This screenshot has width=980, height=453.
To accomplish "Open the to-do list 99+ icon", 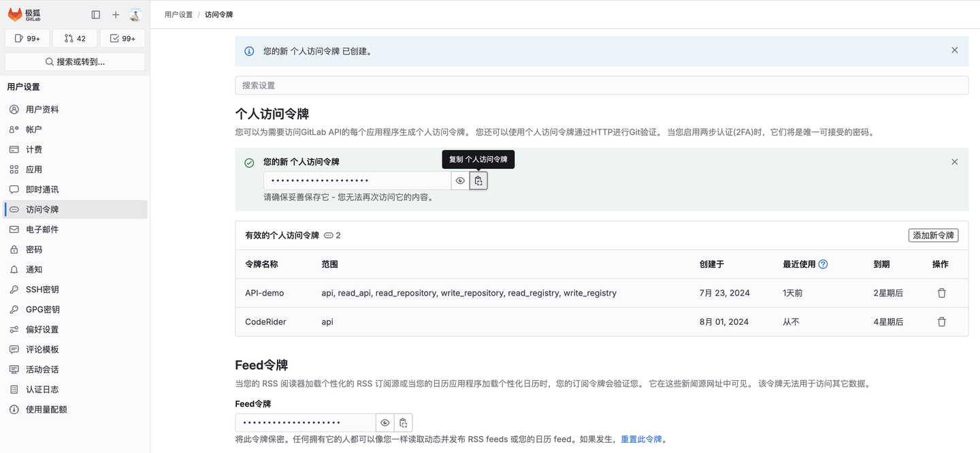I will point(122,38).
